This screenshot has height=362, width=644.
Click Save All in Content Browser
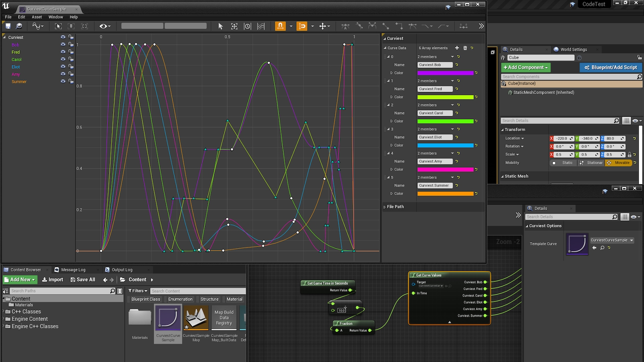[83, 280]
